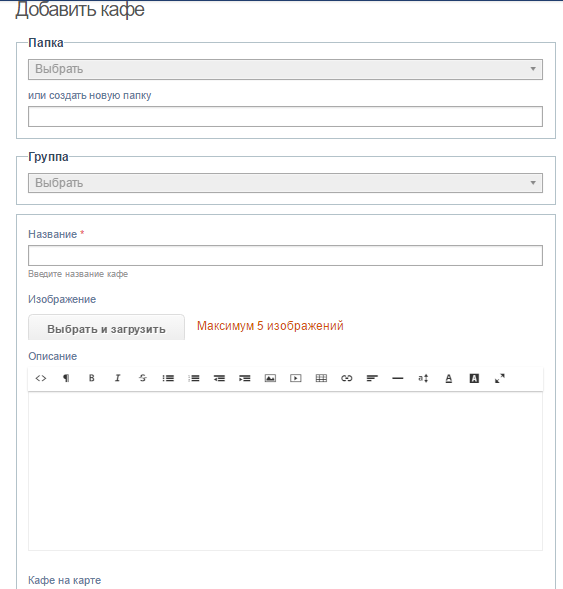Click the Выбрать и загрузить button
Viewport: 563px width, 589px height.
(x=106, y=328)
